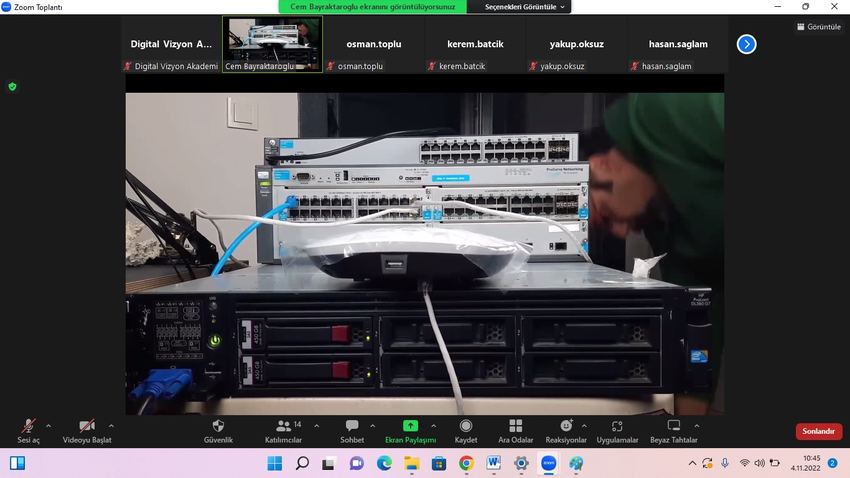850x478 pixels.
Task: Click the green Ekran Paylaşımı share icon
Action: click(410, 426)
